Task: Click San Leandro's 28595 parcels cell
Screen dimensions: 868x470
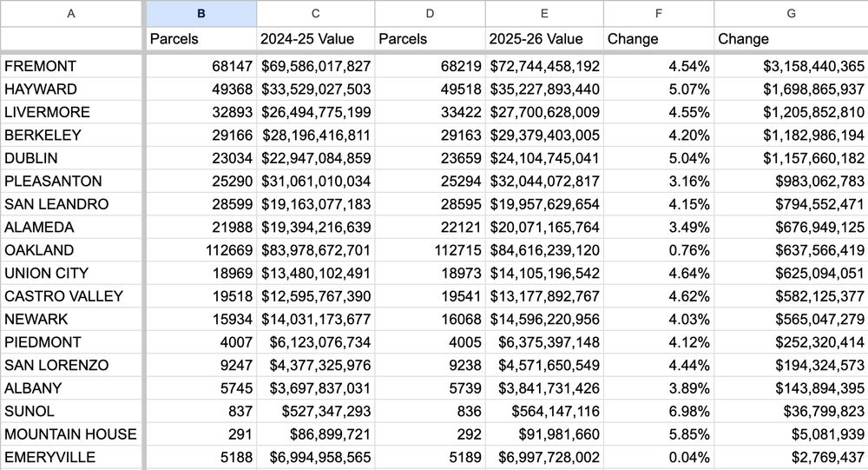Action: pos(431,204)
